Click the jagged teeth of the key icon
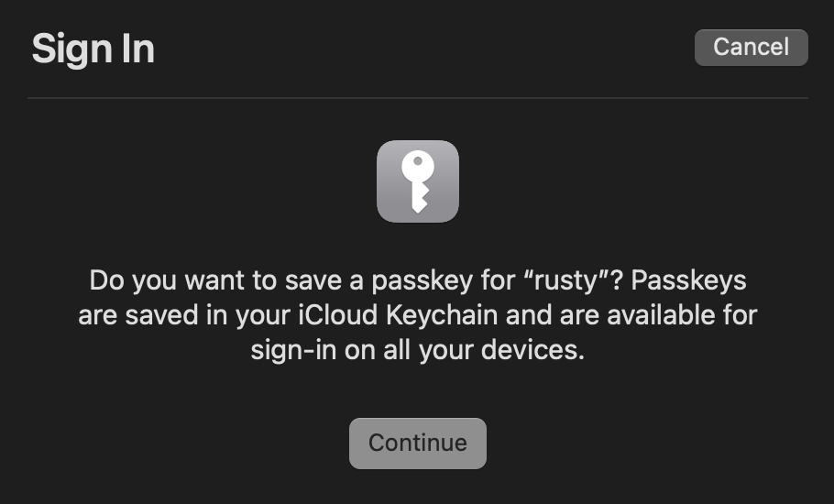Screen dimensions: 834x504 421,198
